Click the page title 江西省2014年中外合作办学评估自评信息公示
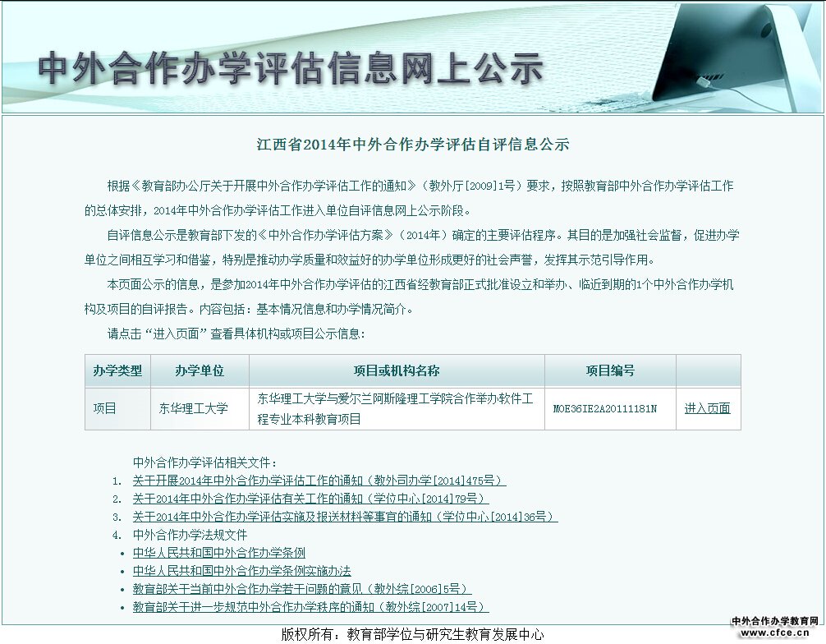 point(413,145)
